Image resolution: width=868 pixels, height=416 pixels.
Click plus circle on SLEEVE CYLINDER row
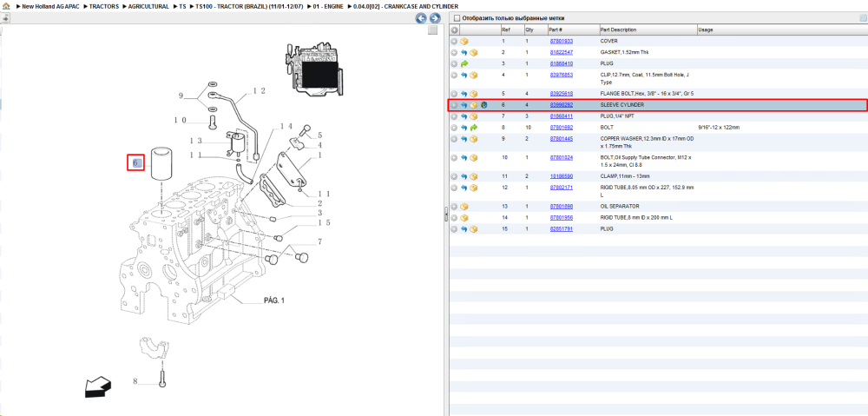click(454, 105)
